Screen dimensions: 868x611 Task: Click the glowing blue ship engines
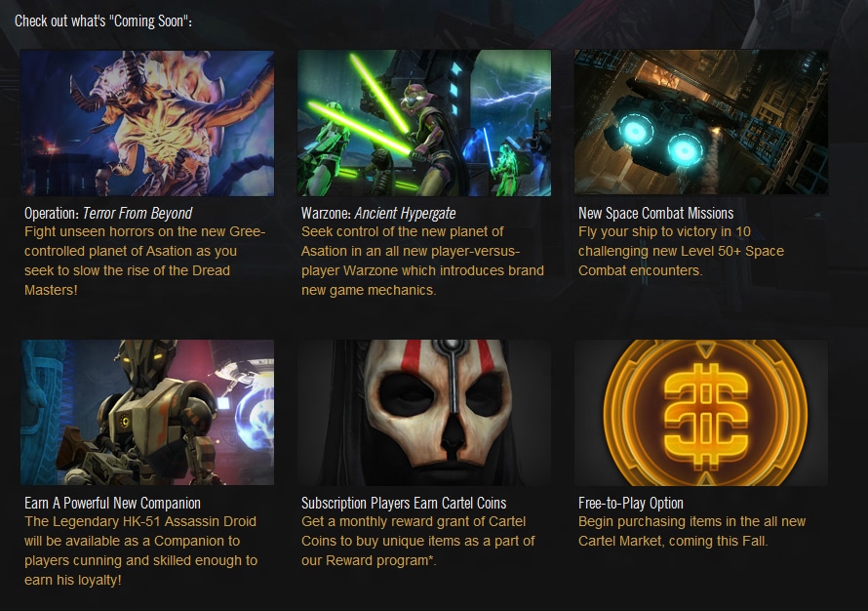658,141
